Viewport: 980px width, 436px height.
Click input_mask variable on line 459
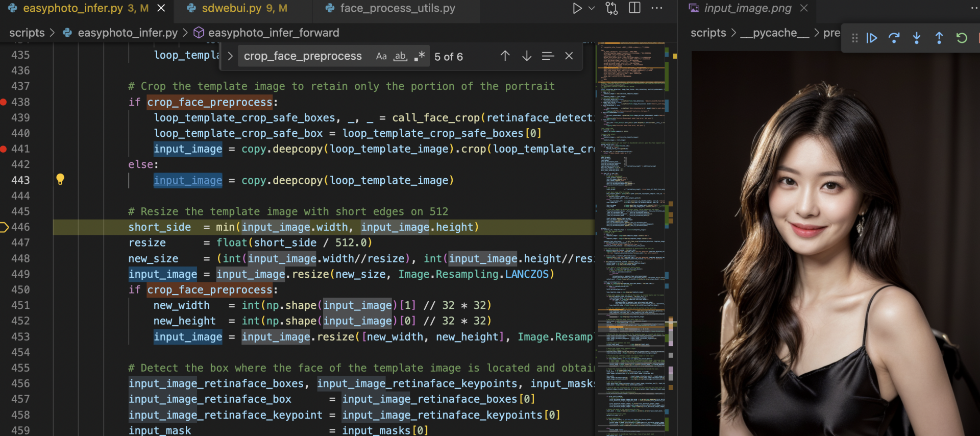click(x=160, y=430)
